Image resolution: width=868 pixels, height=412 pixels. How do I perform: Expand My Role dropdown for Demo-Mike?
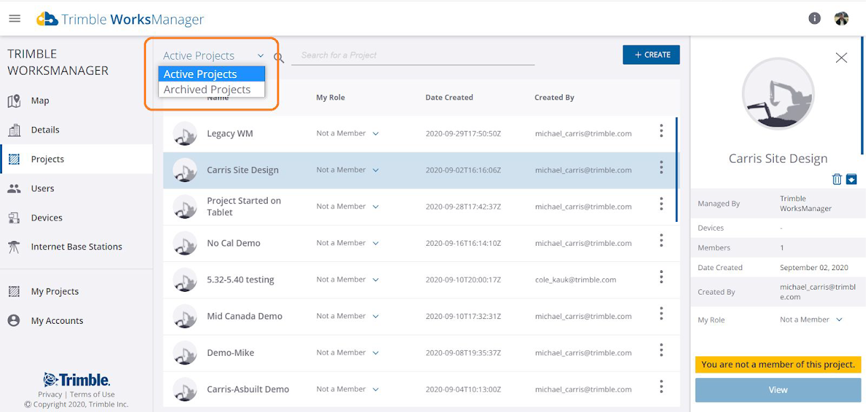coord(376,353)
